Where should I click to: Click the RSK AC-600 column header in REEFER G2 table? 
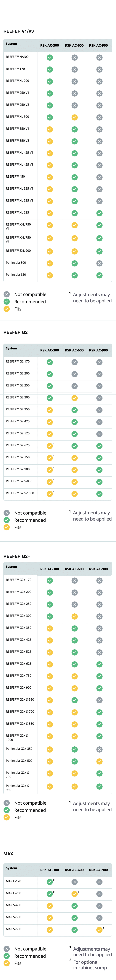[x=74, y=350]
